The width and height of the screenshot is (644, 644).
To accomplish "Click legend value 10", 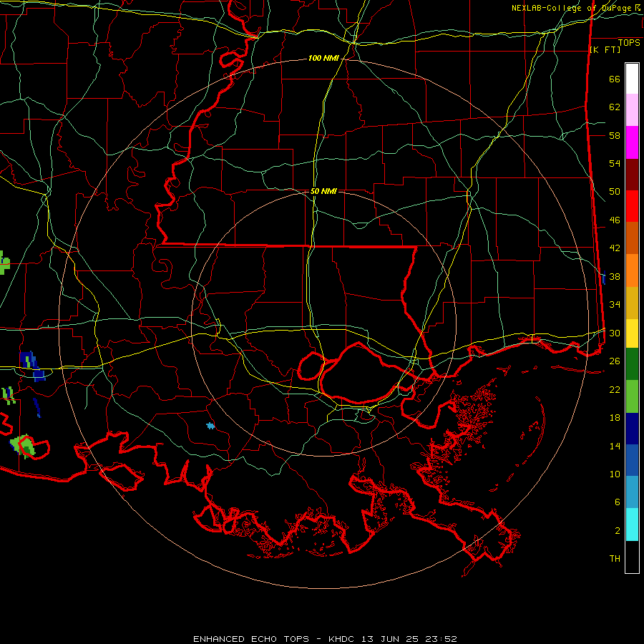I will [615, 474].
